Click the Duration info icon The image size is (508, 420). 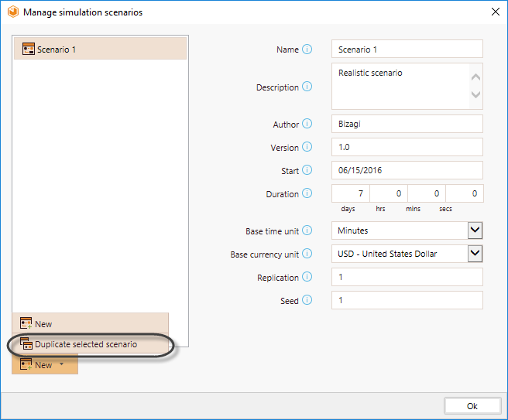pyautogui.click(x=307, y=193)
